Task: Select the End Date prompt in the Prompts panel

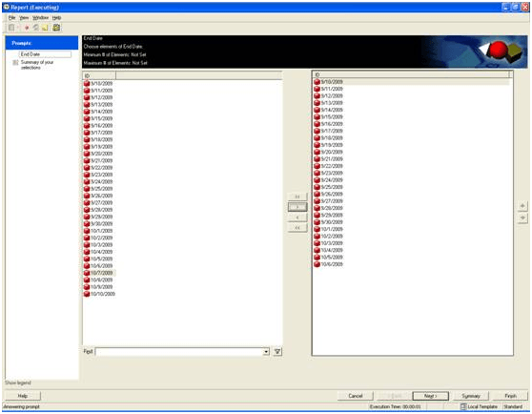Action: point(45,54)
